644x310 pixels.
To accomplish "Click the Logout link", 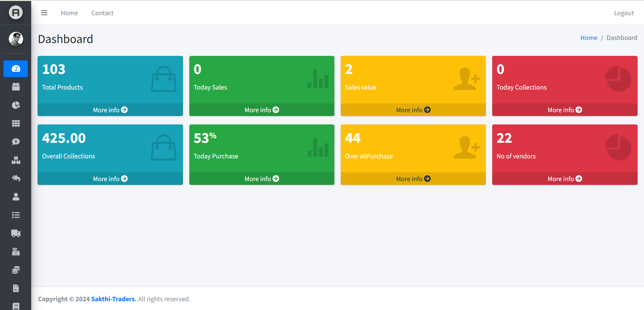I will pyautogui.click(x=624, y=13).
